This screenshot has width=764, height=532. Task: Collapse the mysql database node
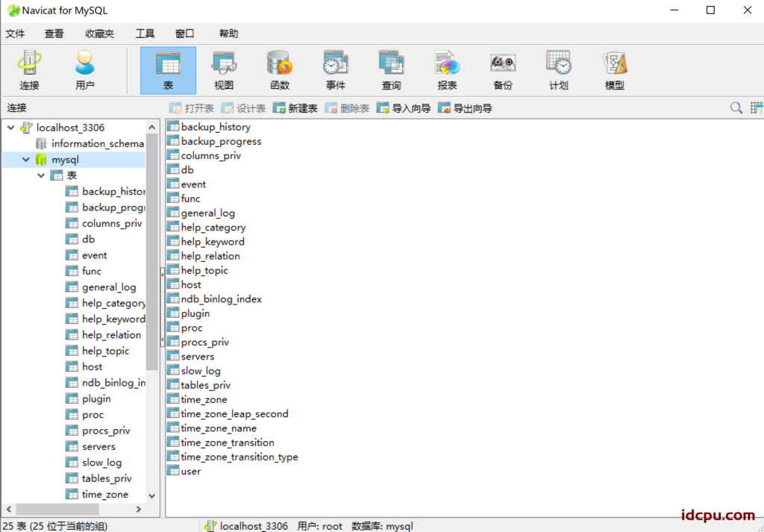tap(26, 160)
